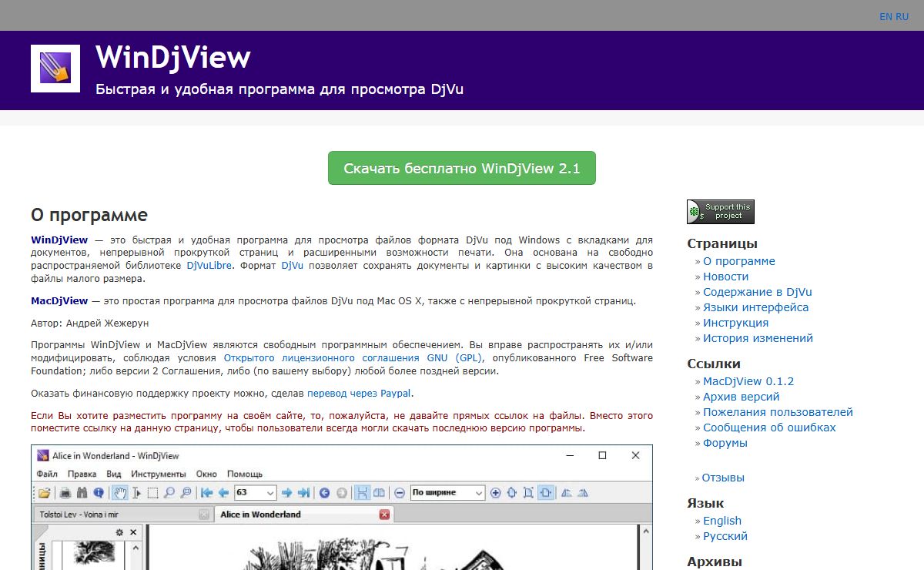This screenshot has width=924, height=570.
Task: Click the binoculars Find icon
Action: (82, 493)
